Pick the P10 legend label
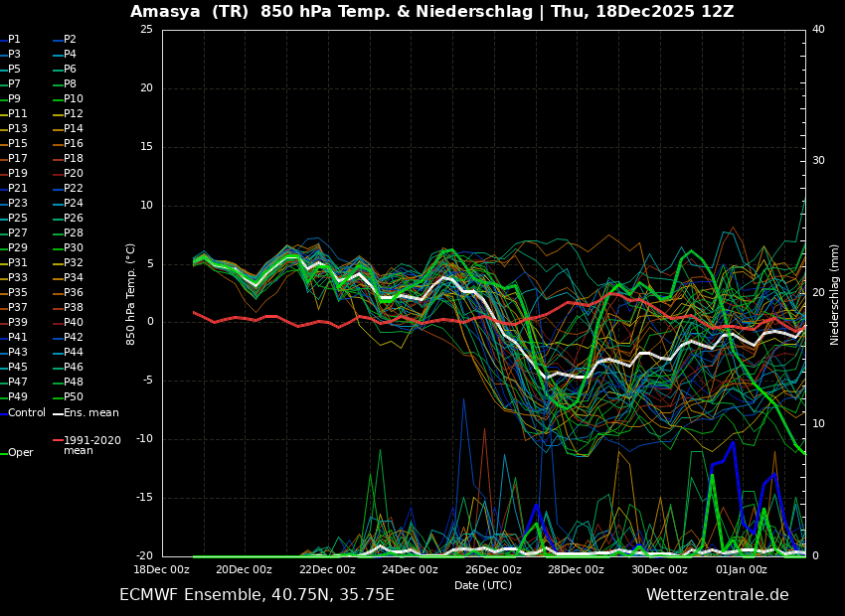This screenshot has width=845, height=616. 74,98
